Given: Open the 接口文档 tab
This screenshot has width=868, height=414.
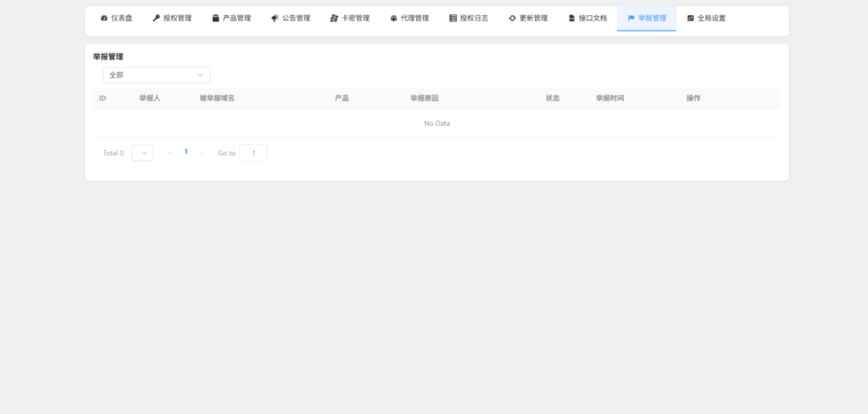Looking at the screenshot, I should point(587,18).
